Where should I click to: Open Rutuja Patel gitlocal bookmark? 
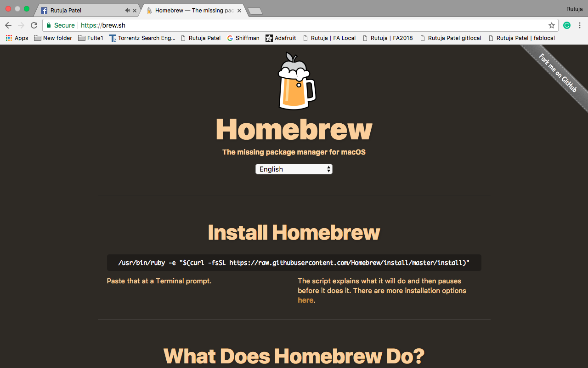pyautogui.click(x=451, y=38)
